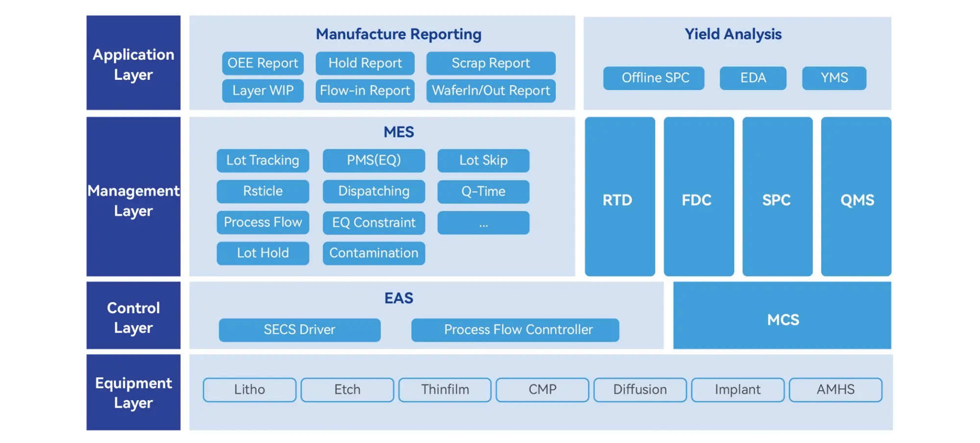
Task: Select the Rsticle box
Action: coord(263,191)
